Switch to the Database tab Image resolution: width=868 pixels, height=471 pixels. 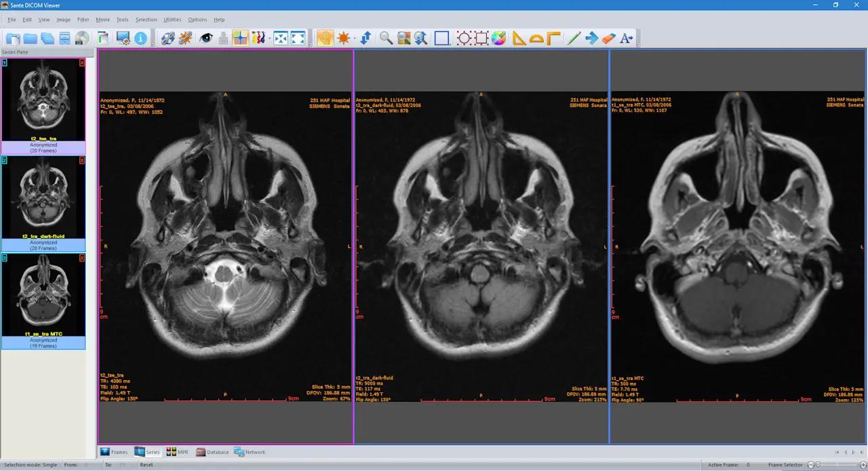tap(212, 452)
